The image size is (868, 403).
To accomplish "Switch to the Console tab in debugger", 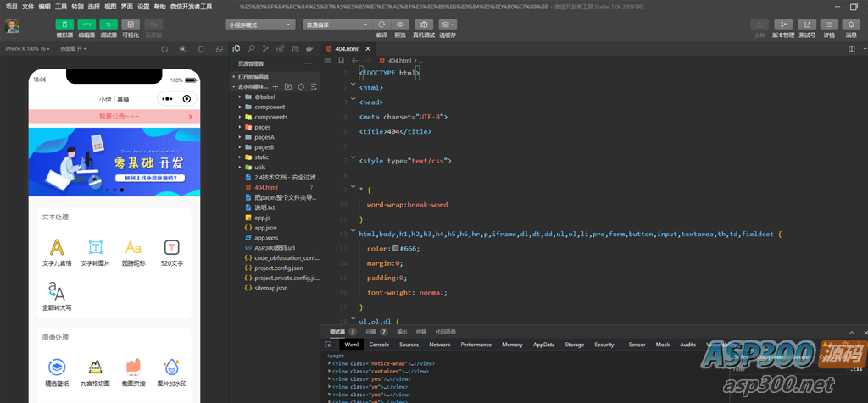I will pos(379,345).
